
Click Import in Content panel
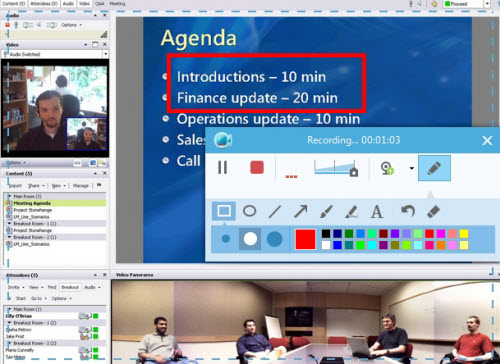(x=15, y=186)
